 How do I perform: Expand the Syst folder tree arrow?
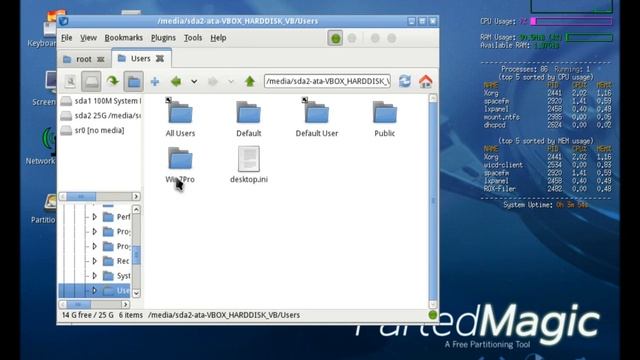tap(94, 276)
